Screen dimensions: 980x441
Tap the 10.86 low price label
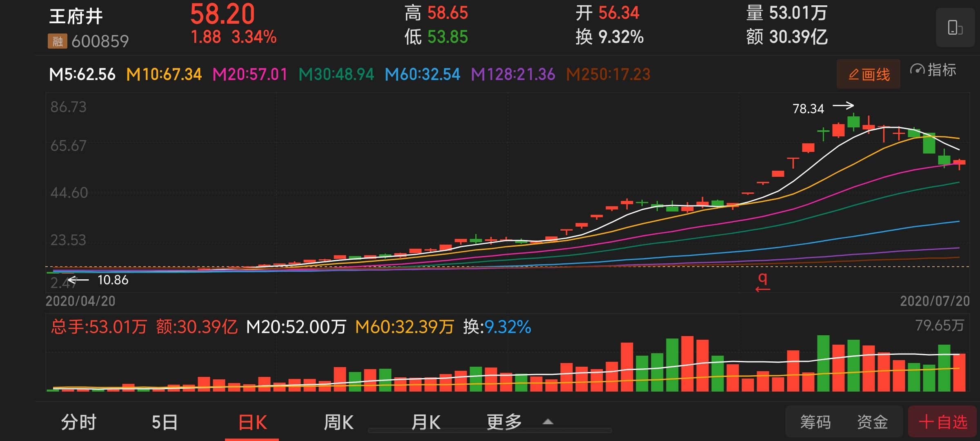pyautogui.click(x=113, y=280)
